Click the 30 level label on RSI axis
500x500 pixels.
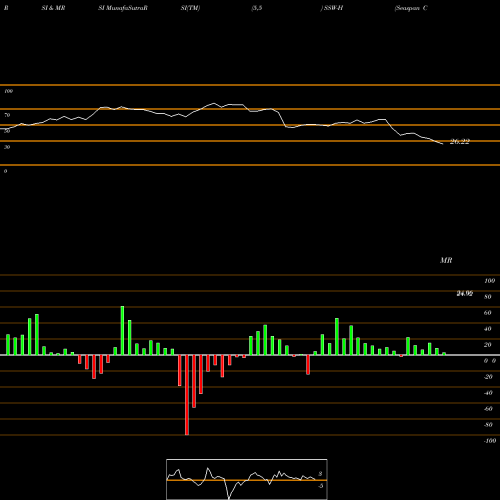[x=7, y=147]
